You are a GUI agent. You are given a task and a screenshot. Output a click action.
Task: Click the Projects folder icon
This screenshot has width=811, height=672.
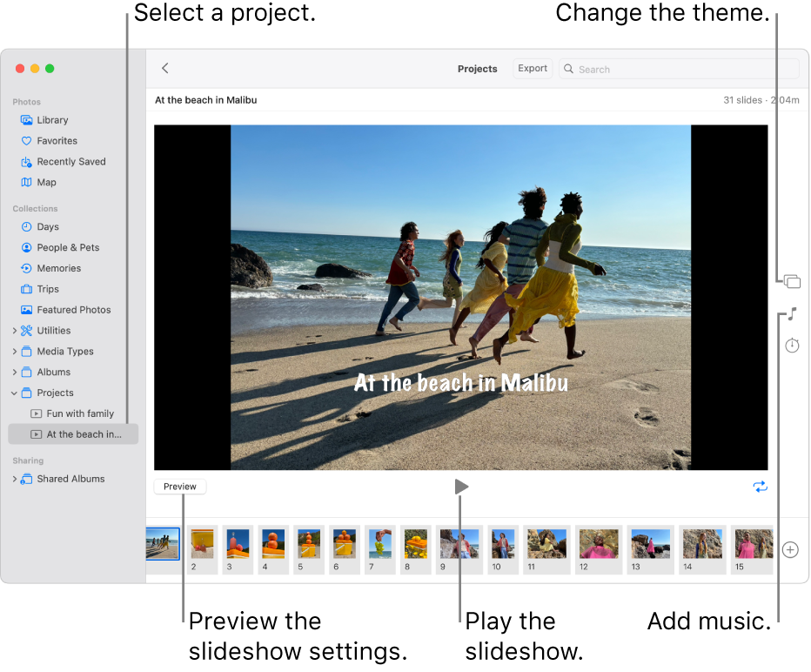26,393
